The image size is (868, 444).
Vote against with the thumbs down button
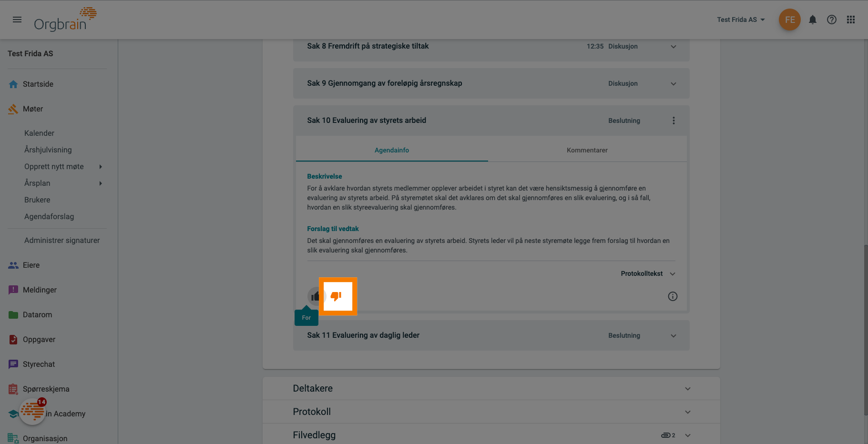(x=337, y=296)
